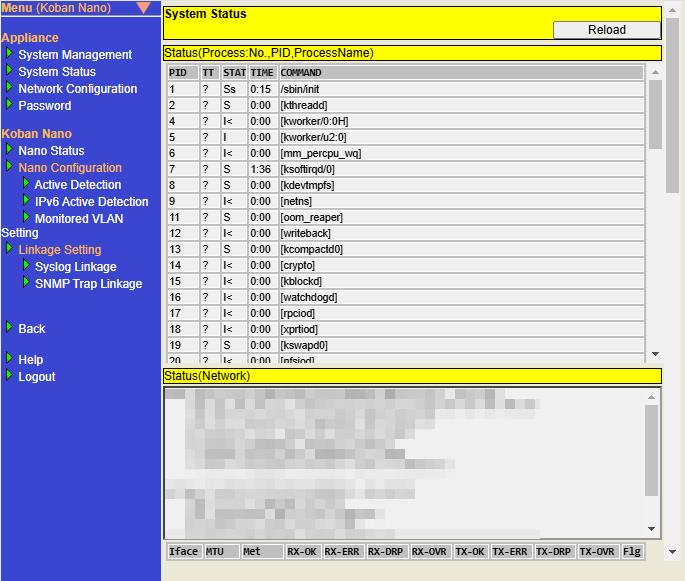
Task: Expand the Nano Configuration section
Action: point(70,168)
